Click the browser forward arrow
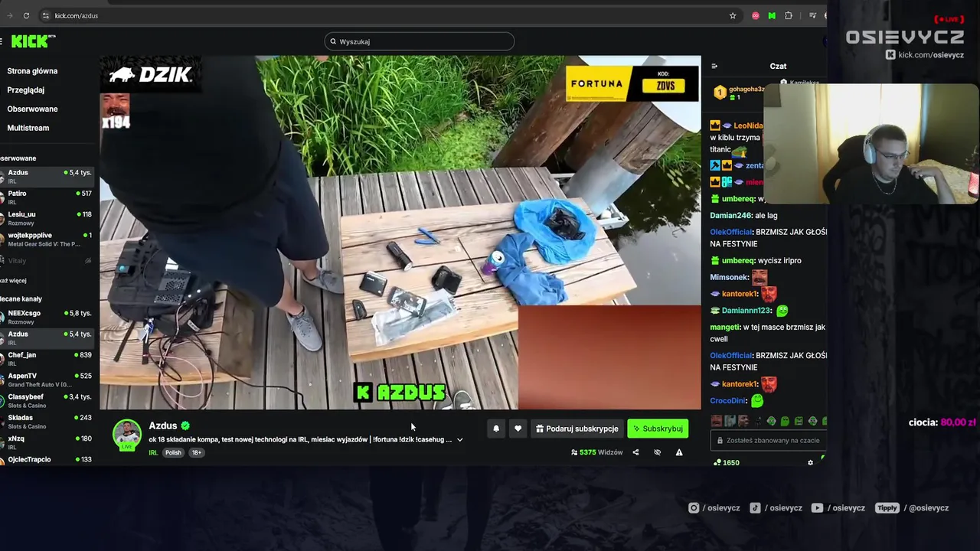Screen dimensions: 980x551 point(9,15)
